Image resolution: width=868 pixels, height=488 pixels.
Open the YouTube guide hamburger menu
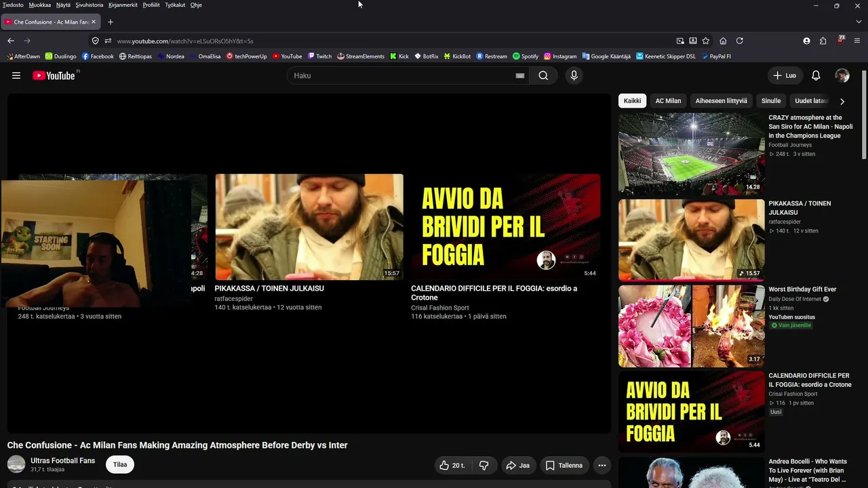(x=16, y=75)
